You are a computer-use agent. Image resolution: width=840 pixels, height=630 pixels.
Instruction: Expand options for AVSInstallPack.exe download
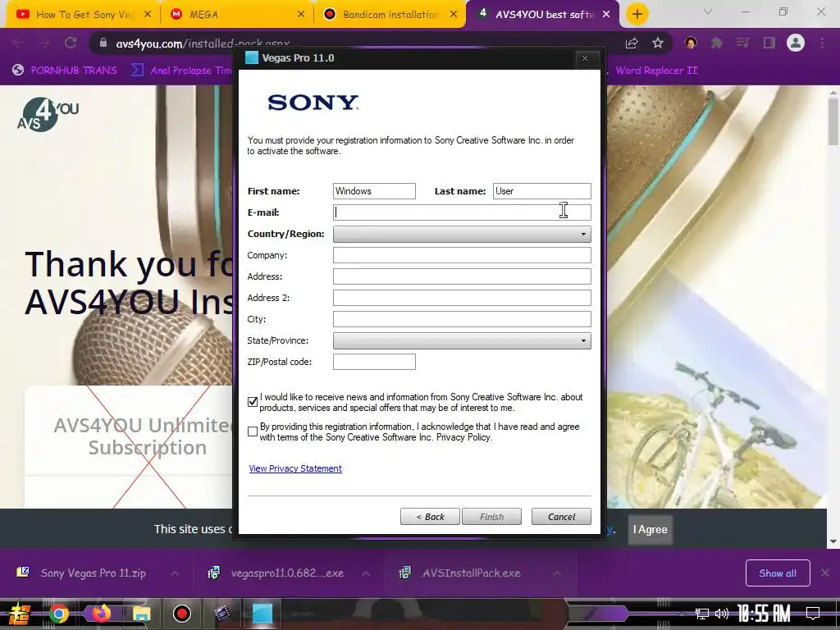coord(557,573)
